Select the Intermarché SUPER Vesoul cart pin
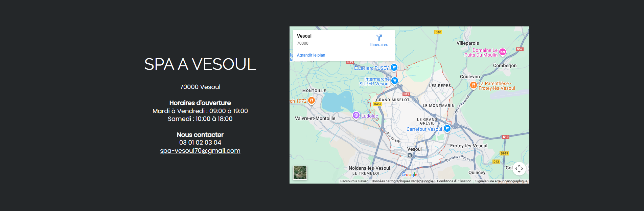The height and width of the screenshot is (211, 644). point(394,81)
